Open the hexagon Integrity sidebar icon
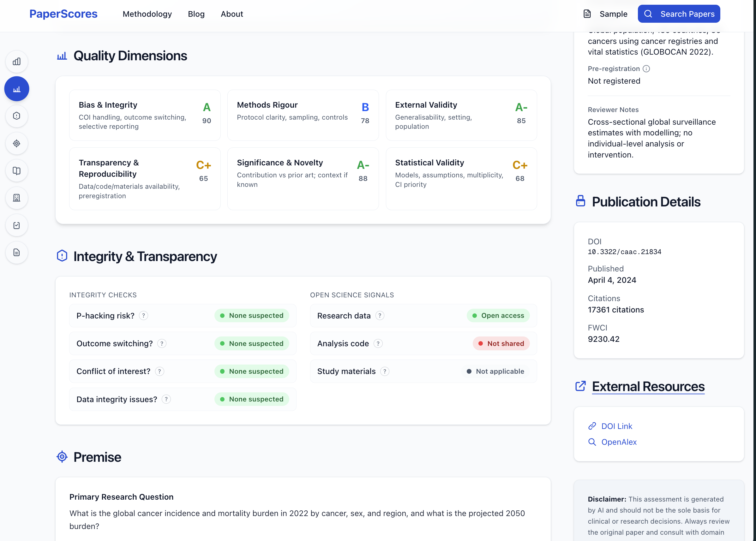Screen dimensions: 756x541 [x=17, y=116]
